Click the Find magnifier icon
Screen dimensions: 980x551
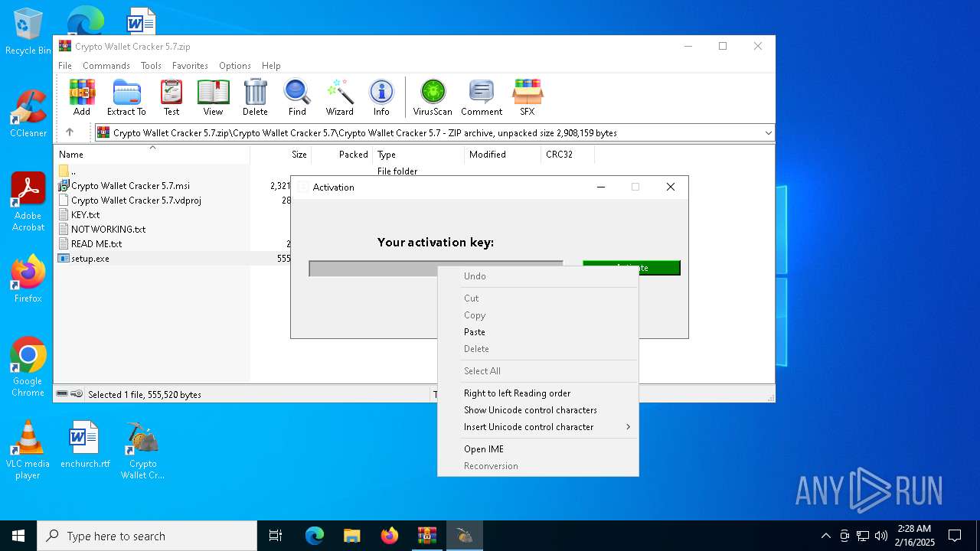pyautogui.click(x=297, y=97)
